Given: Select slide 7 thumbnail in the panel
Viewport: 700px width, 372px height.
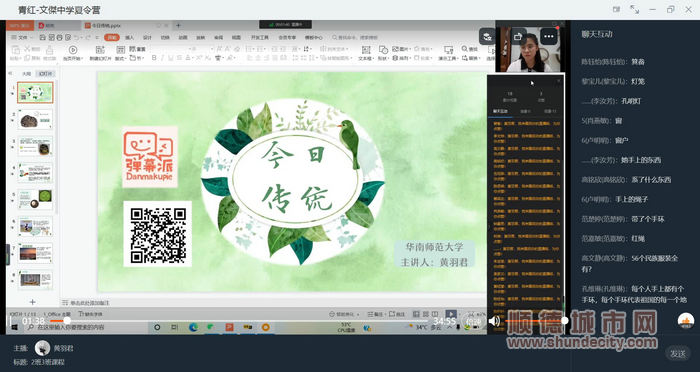Looking at the screenshot, I should [x=35, y=254].
